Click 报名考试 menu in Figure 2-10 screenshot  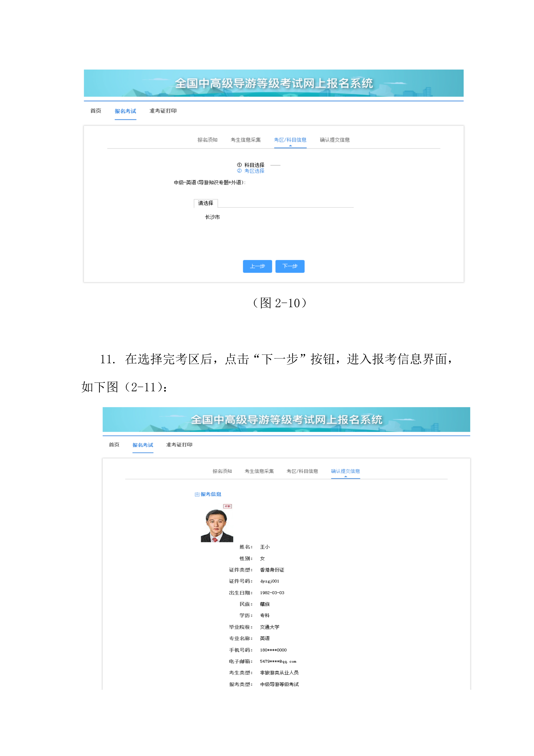[x=125, y=111]
